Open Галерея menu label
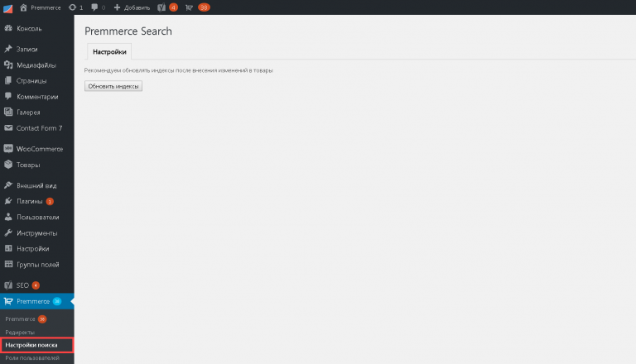This screenshot has height=364, width=636. click(x=28, y=113)
